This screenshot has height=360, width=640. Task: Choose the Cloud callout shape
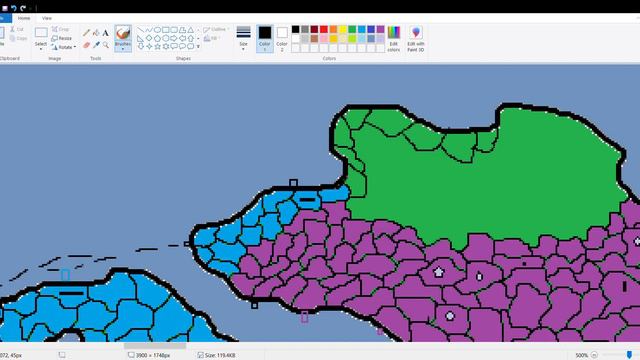point(191,47)
